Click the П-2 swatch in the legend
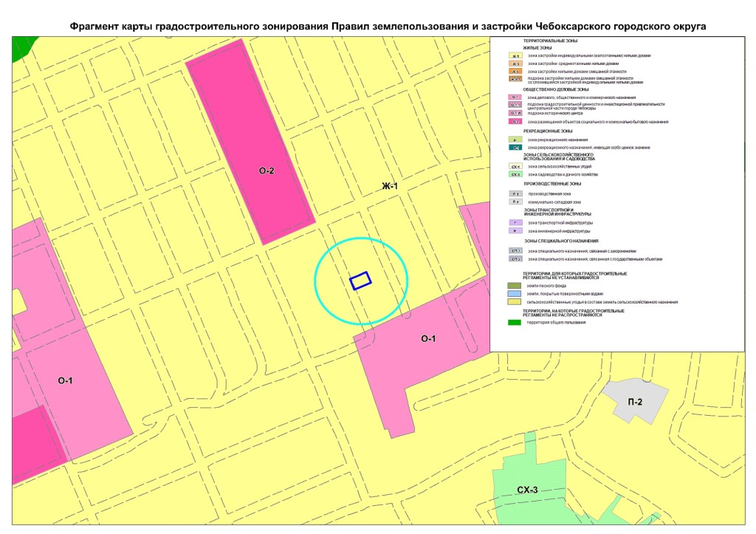The image size is (756, 534). (x=516, y=202)
